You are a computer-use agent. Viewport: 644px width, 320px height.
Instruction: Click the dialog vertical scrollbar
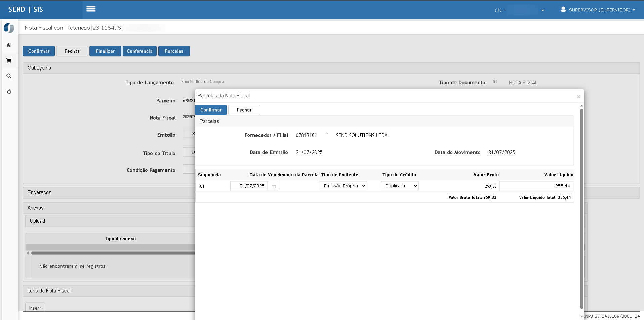tap(581, 208)
